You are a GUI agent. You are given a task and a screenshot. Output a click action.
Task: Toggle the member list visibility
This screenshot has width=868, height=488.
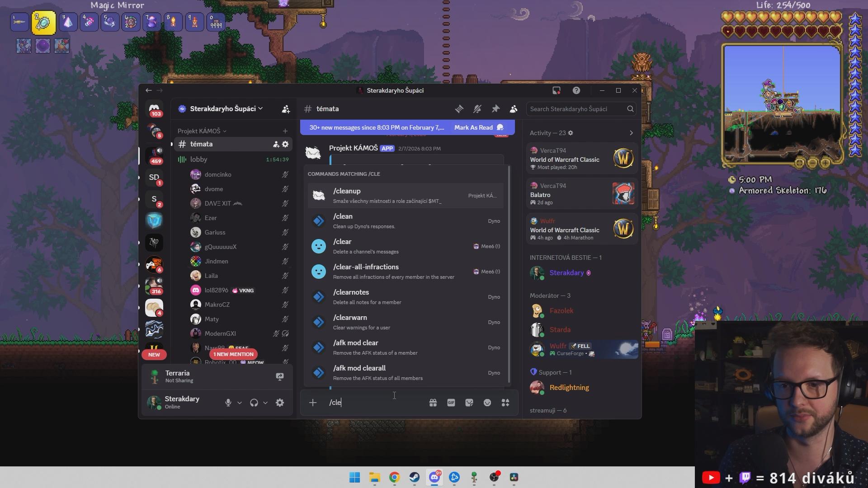pos(514,109)
